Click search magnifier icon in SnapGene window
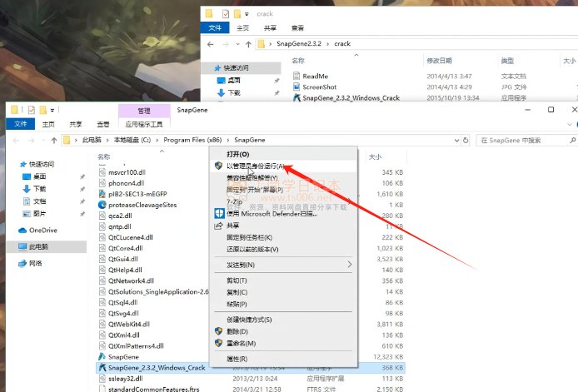Viewport: 578px width, 392px height. tap(572, 141)
